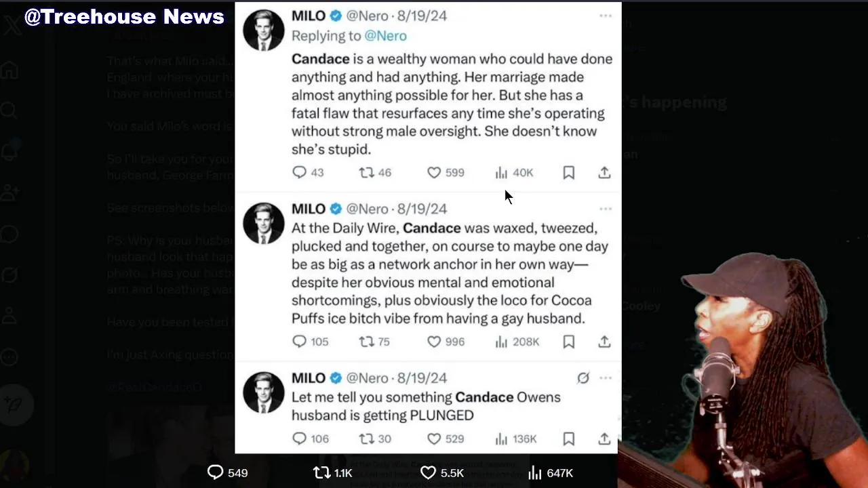Open the @Nero mention link
868x488 pixels.
(385, 36)
